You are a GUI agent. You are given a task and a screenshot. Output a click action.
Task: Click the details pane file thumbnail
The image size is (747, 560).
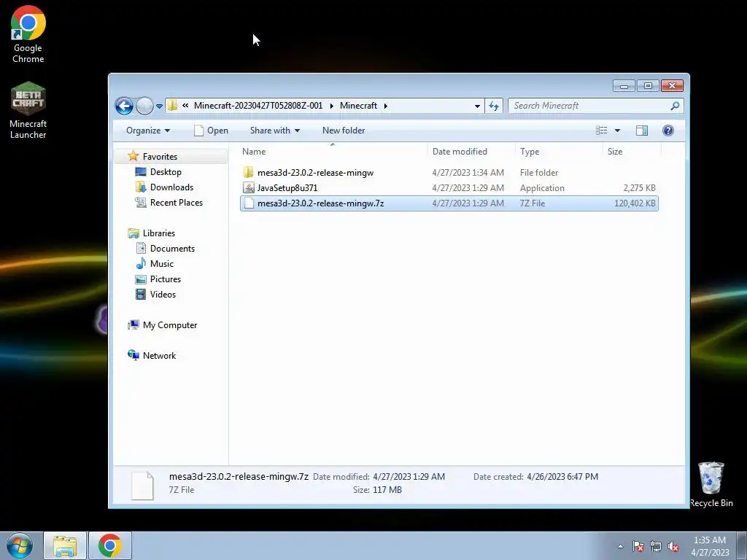(142, 485)
